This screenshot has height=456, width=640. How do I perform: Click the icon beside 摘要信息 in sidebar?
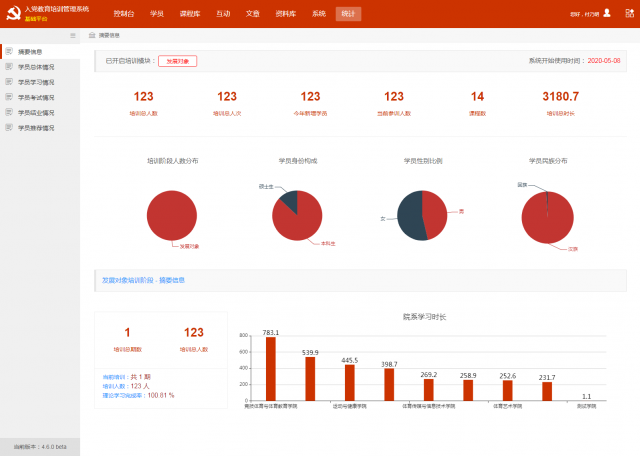pos(9,51)
